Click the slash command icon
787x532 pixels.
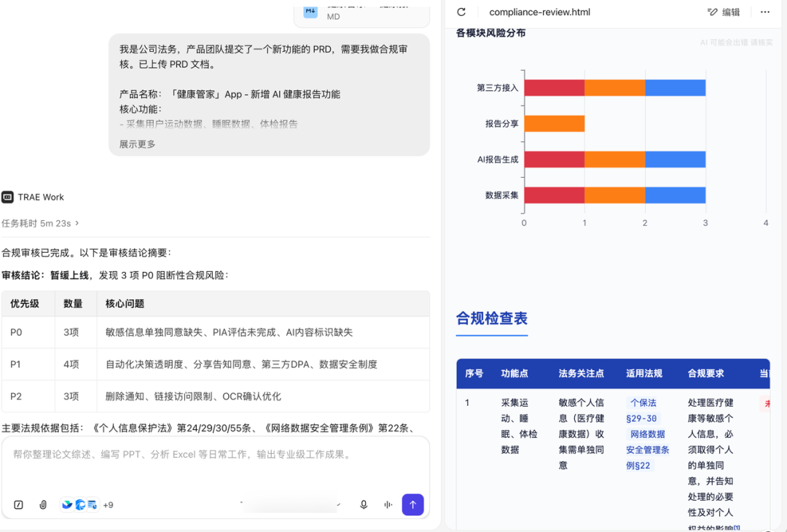click(18, 505)
